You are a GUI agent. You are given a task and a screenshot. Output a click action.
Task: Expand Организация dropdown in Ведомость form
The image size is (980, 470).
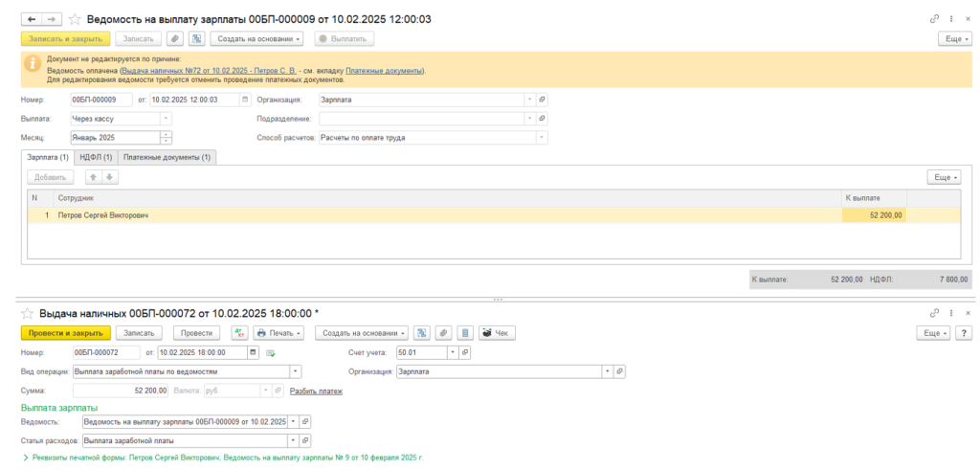coord(530,100)
